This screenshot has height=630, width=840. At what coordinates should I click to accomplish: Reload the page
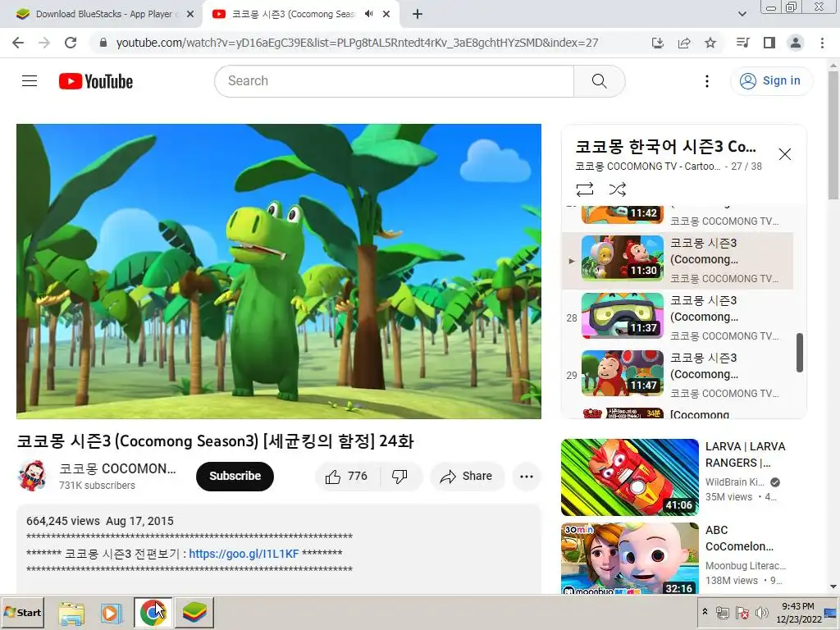pyautogui.click(x=71, y=43)
